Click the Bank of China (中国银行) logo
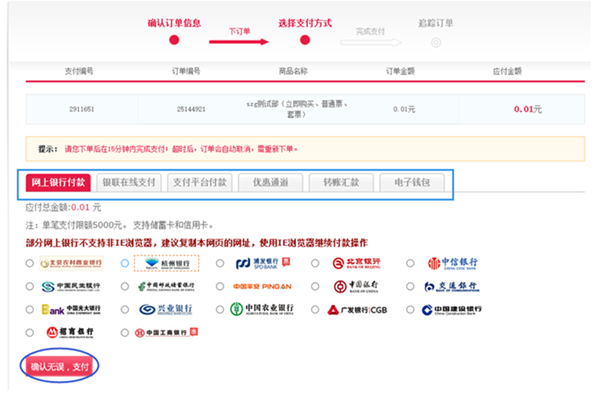Viewport: 600px width, 395px height. pyautogui.click(x=355, y=286)
